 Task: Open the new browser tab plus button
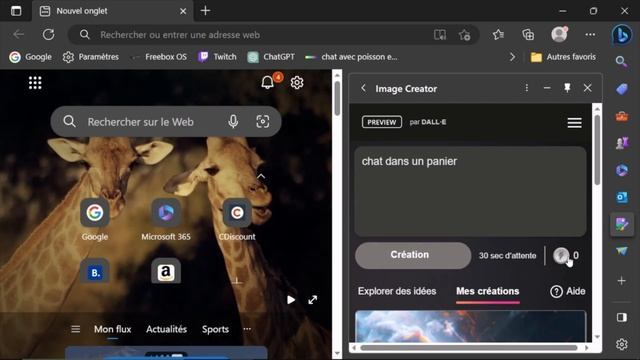[205, 11]
